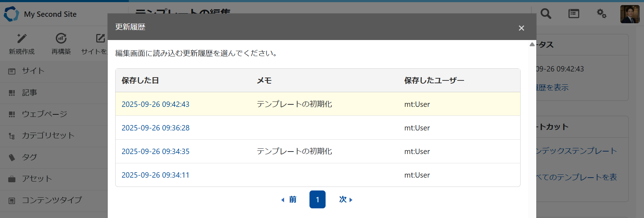
Task: Open the revision from 09:34:11
Action: [x=155, y=175]
